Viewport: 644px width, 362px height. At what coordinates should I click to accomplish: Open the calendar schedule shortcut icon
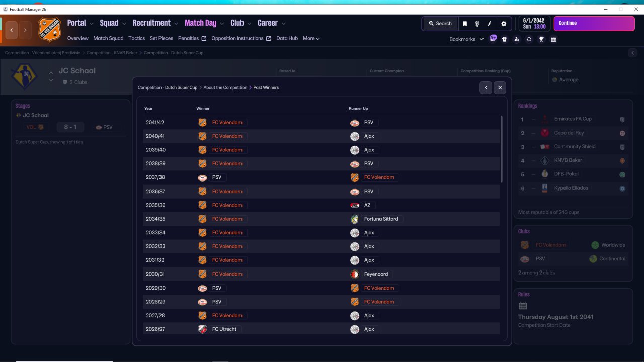point(553,39)
